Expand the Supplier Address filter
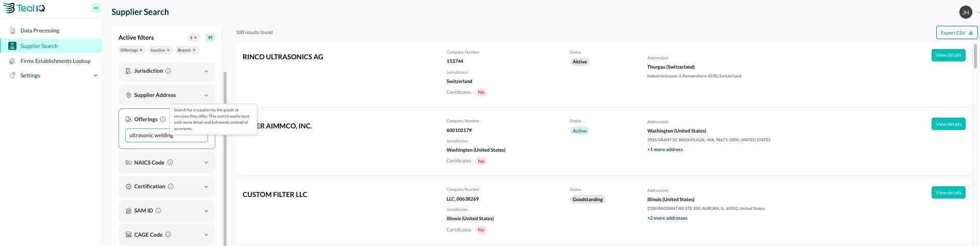Viewport: 980px width, 246px height. [x=206, y=95]
